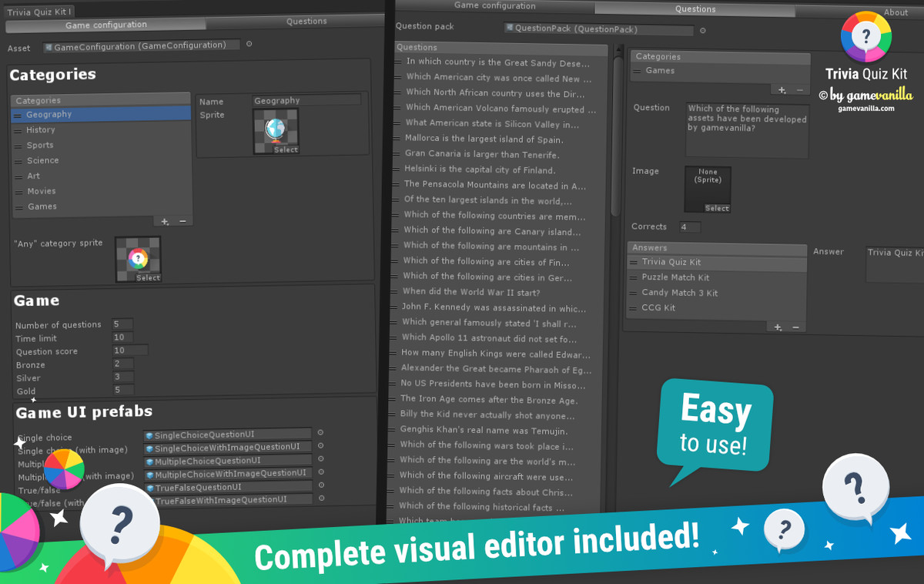Click the Bronze value field
The image size is (924, 584).
[x=122, y=364]
